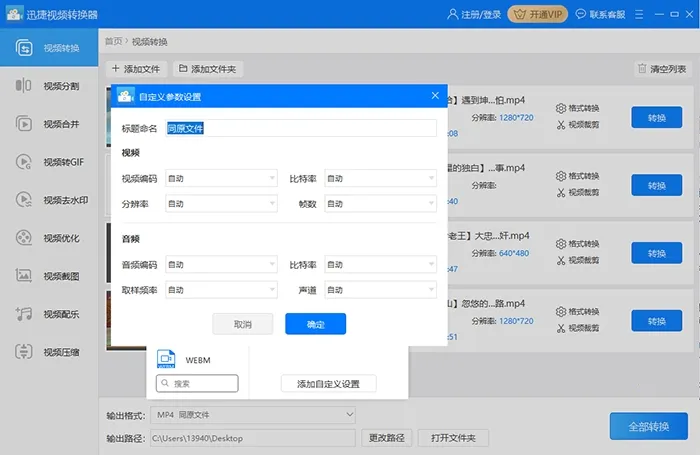Click the title name (标题命名) input field
The image size is (700, 455).
[300, 129]
